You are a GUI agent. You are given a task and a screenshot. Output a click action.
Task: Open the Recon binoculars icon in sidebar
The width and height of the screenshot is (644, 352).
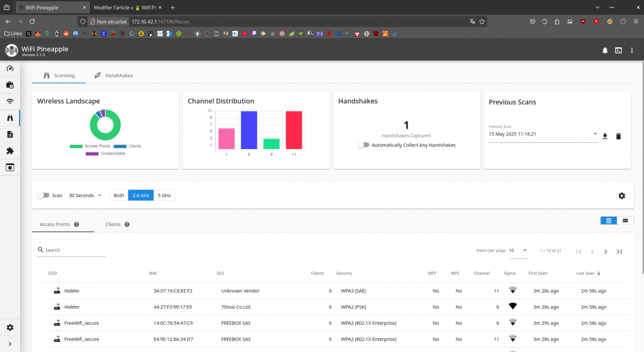(x=10, y=118)
